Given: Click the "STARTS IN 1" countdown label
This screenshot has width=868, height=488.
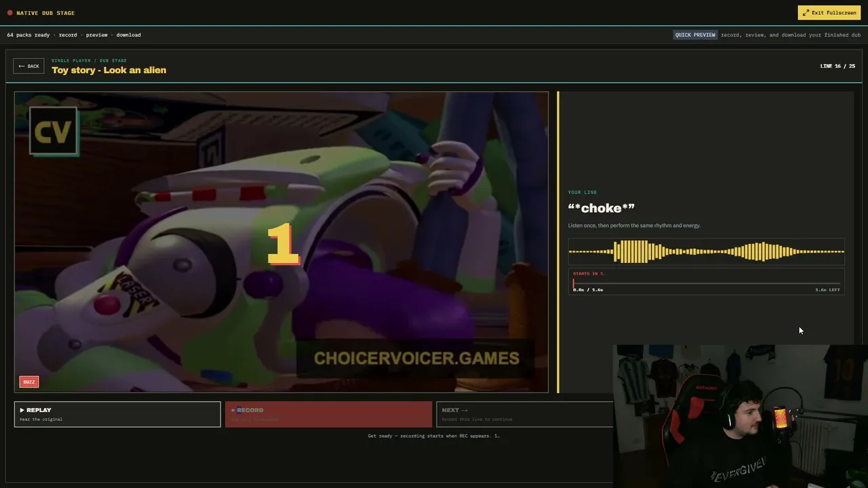Looking at the screenshot, I should (589, 274).
